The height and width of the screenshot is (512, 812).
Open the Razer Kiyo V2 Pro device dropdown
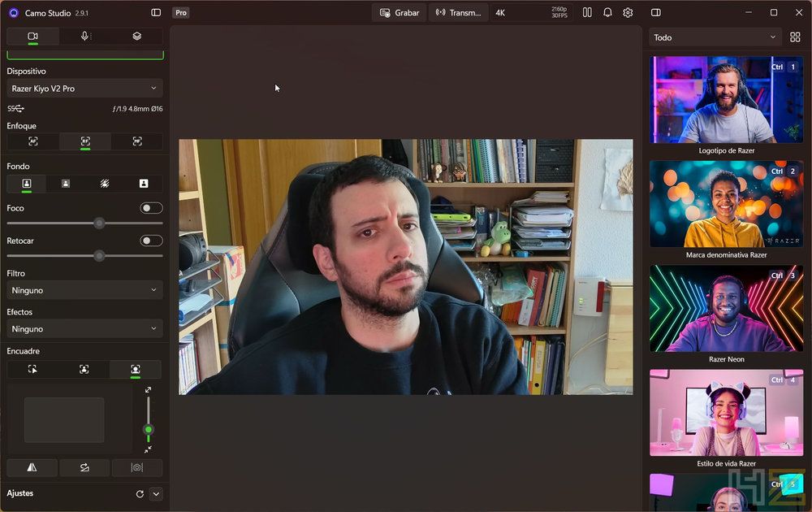(85, 89)
